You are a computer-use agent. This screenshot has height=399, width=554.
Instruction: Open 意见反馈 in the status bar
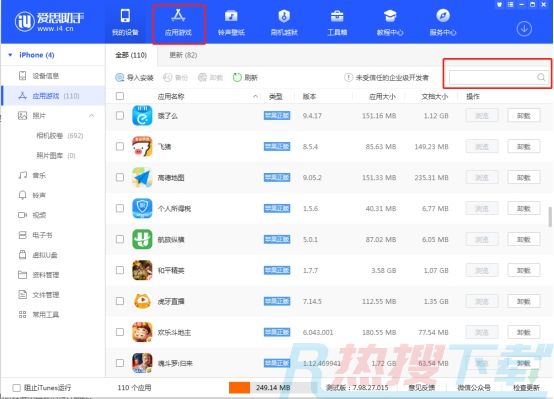(422, 388)
